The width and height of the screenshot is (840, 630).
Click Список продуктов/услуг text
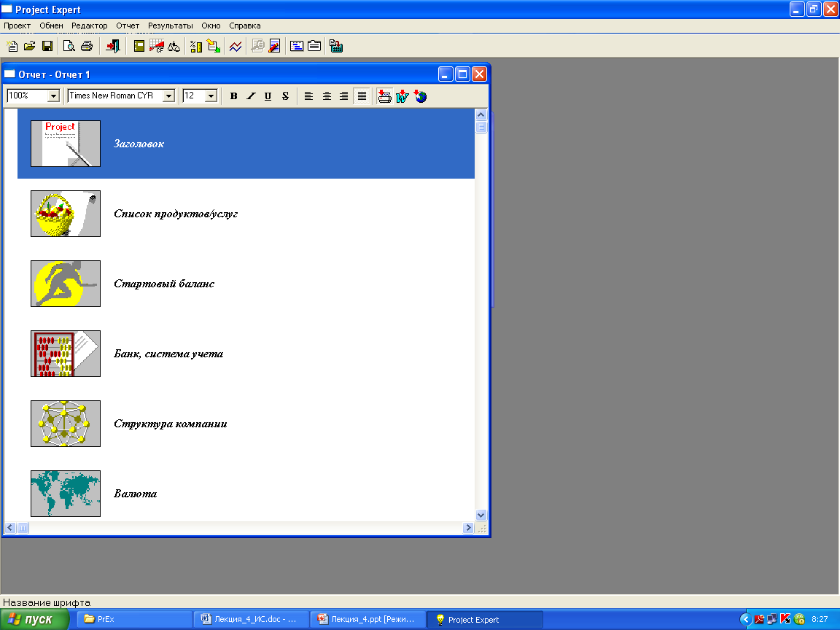[176, 214]
